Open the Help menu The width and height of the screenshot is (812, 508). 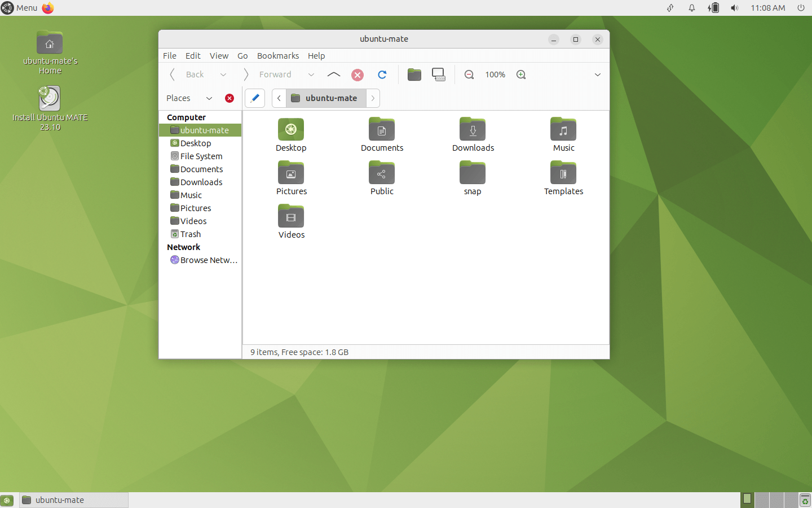point(316,56)
